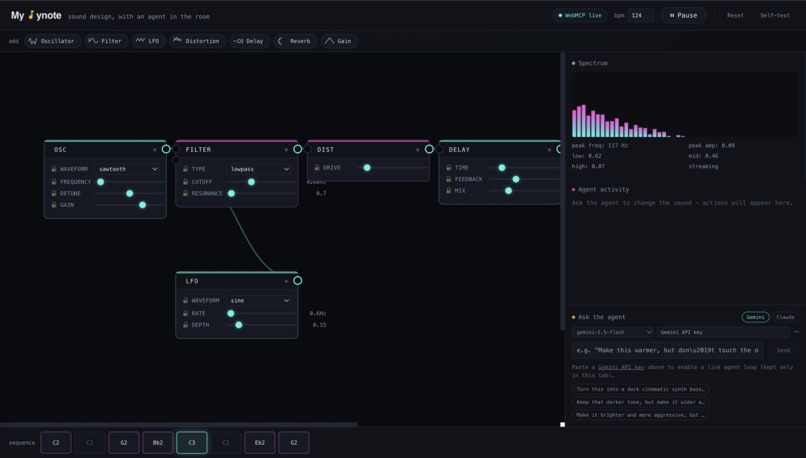Open the Gemini API key link

(x=621, y=367)
